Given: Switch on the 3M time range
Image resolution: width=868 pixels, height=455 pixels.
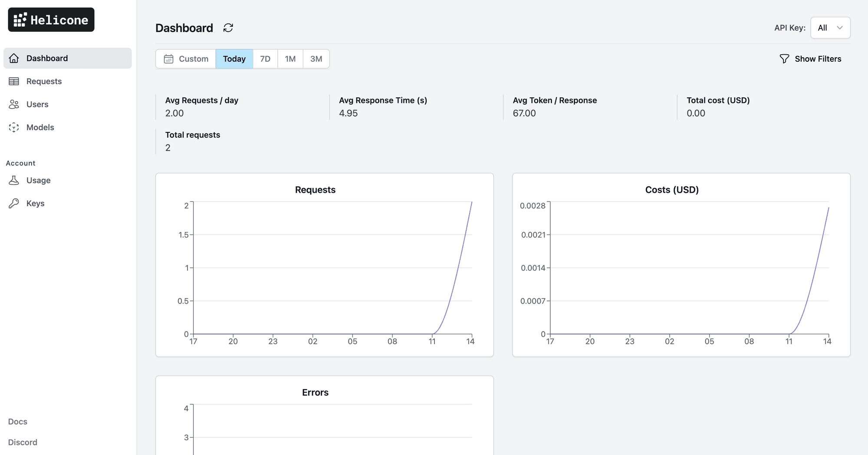Looking at the screenshot, I should tap(316, 59).
